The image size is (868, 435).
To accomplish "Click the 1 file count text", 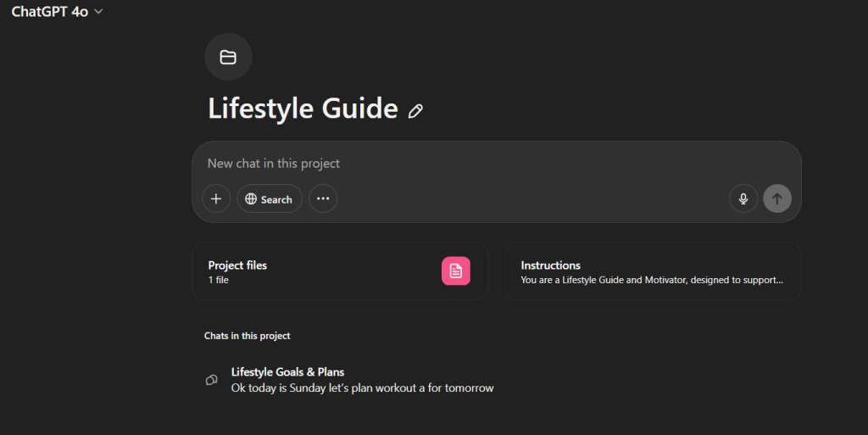I will click(218, 280).
